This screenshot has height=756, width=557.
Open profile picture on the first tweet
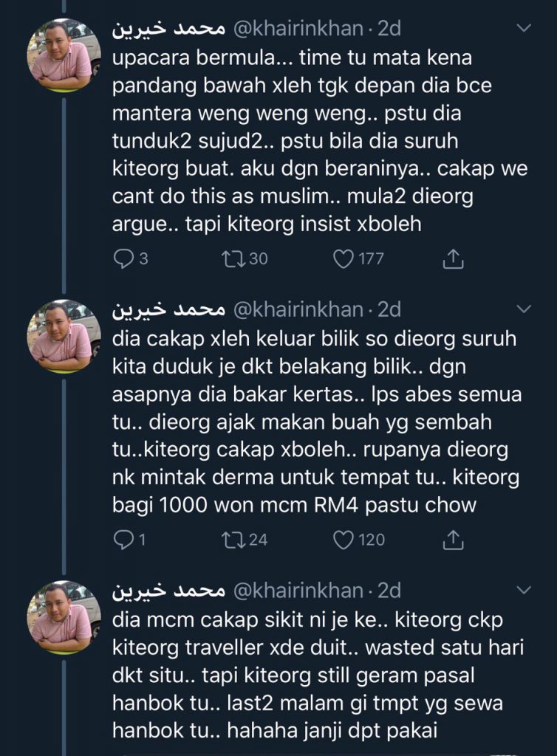click(64, 55)
